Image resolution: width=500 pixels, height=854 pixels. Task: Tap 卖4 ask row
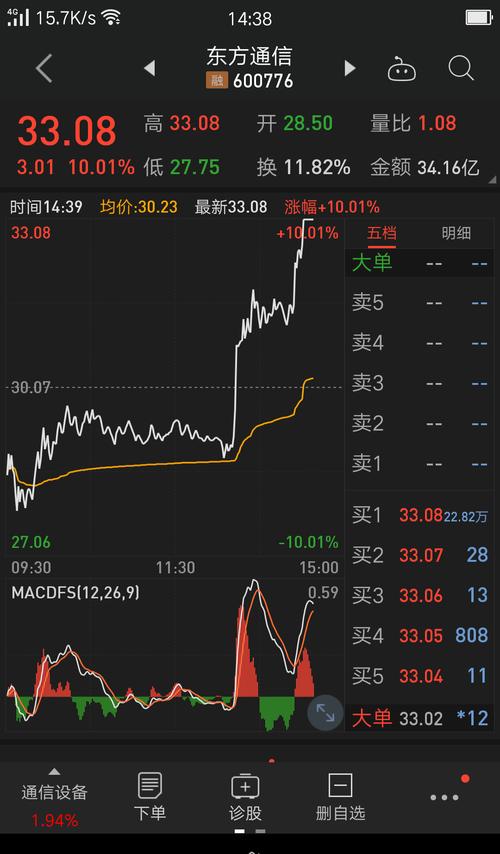420,343
